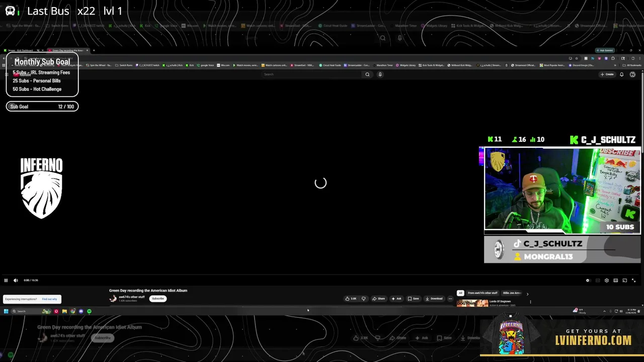
Task: Like the video (3.8K)
Action: tap(351, 299)
